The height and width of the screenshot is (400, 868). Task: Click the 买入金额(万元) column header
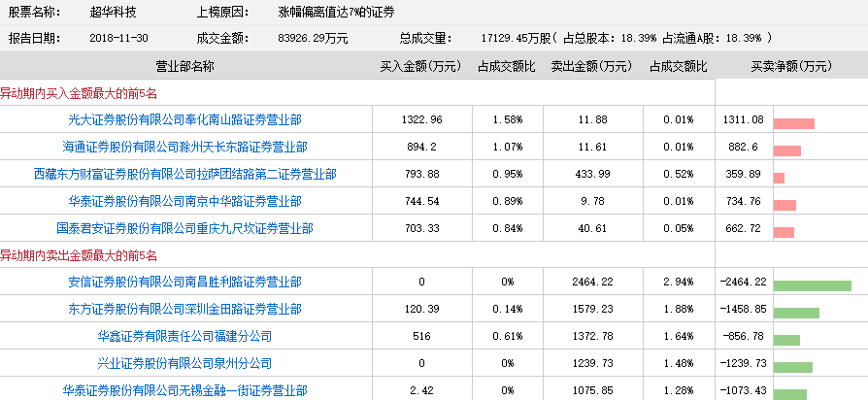(420, 67)
